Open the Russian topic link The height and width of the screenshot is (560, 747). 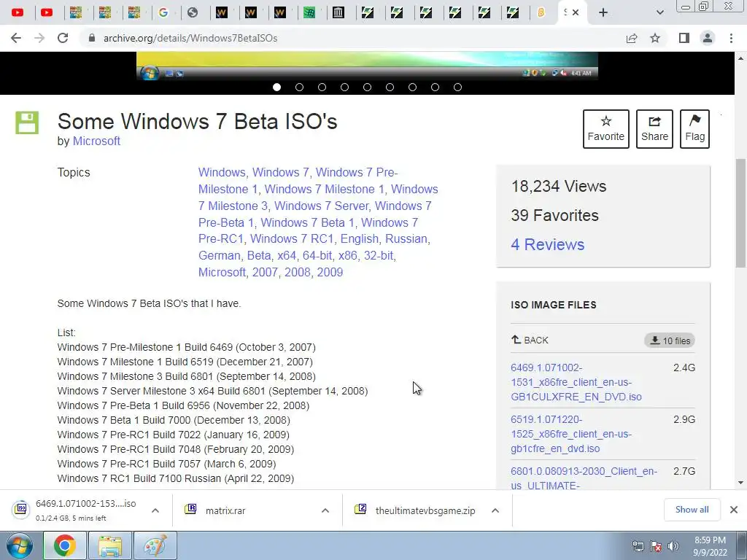click(x=406, y=238)
